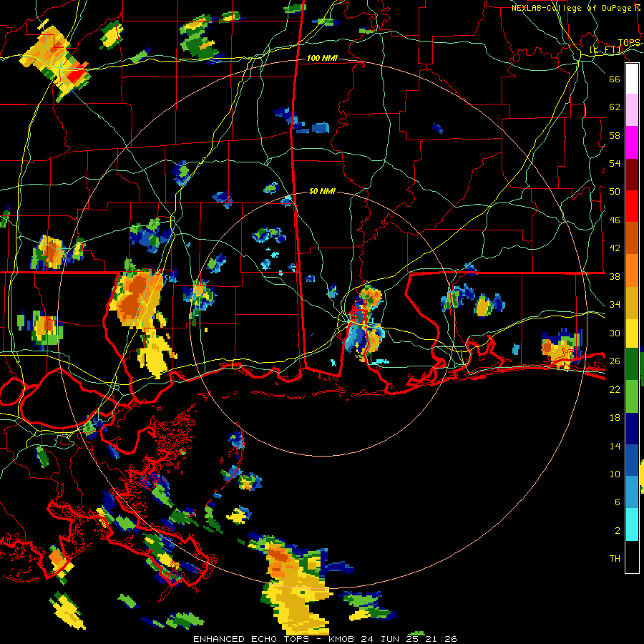Choose the light orange legend band

coord(632,270)
